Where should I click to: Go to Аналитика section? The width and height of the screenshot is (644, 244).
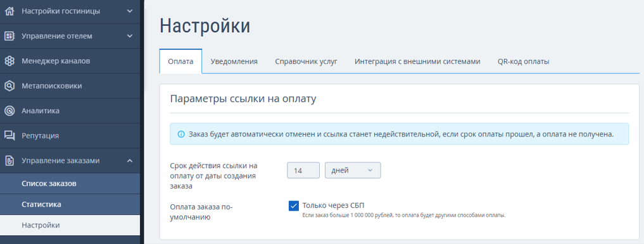(70, 111)
